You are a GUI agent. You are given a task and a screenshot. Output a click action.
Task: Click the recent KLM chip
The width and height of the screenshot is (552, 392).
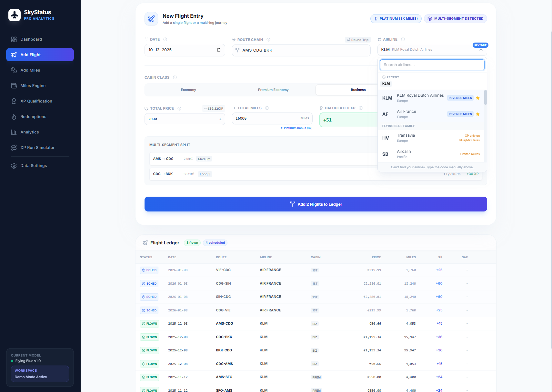tap(386, 84)
